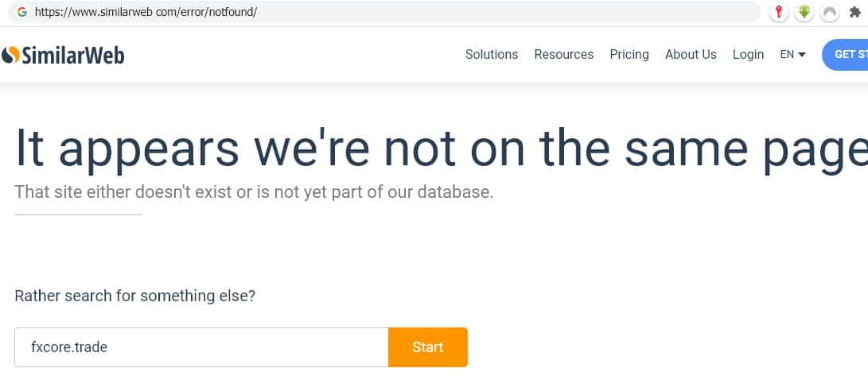Go to the Pricing page
The width and height of the screenshot is (868, 391).
(629, 54)
